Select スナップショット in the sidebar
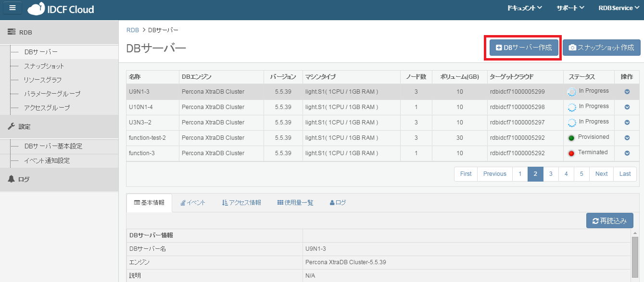 coord(44,66)
